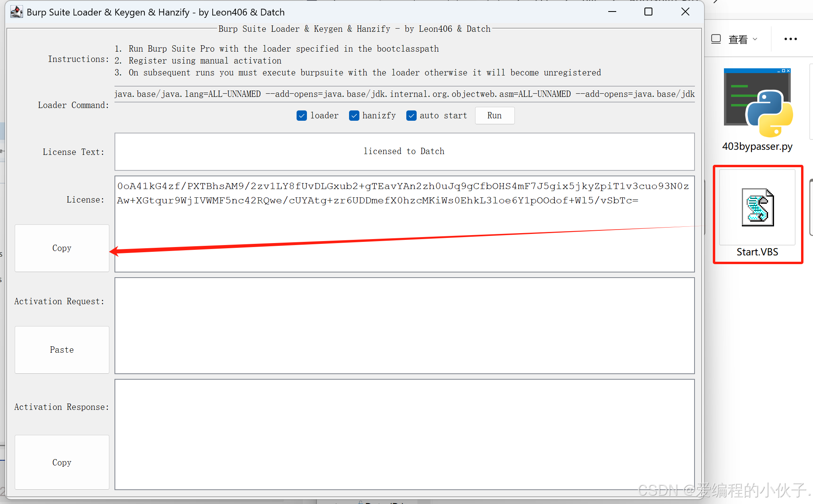Maximize the keygen window
The width and height of the screenshot is (813, 504).
[x=648, y=12]
